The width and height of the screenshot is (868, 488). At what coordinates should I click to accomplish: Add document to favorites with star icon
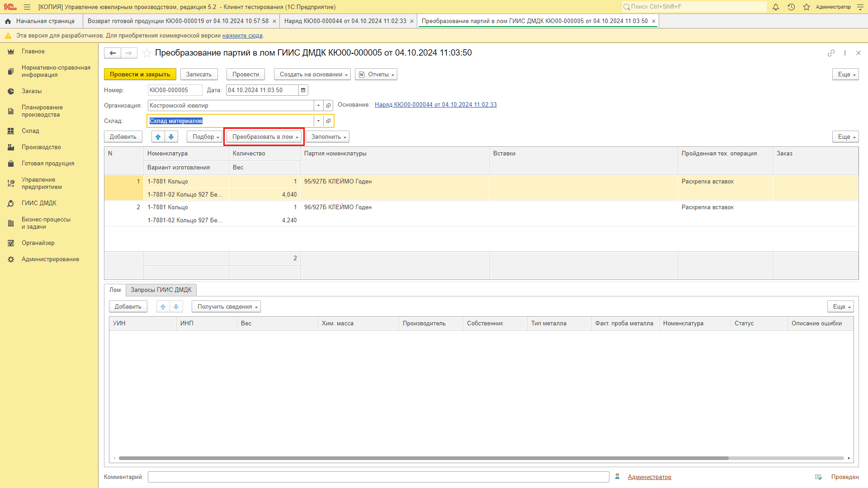147,53
